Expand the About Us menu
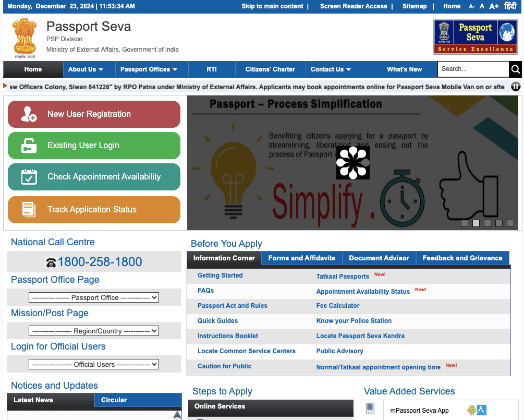This screenshot has height=420, width=524. [86, 69]
